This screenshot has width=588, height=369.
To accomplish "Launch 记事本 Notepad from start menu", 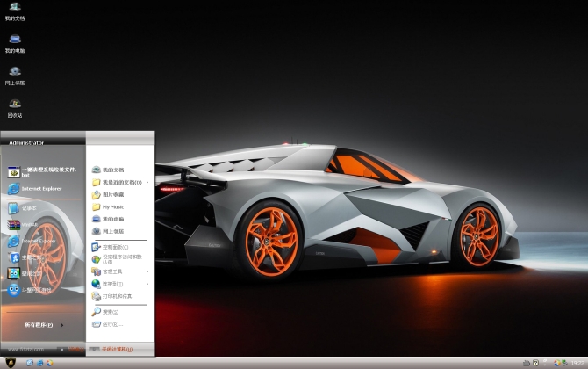I will [x=23, y=208].
